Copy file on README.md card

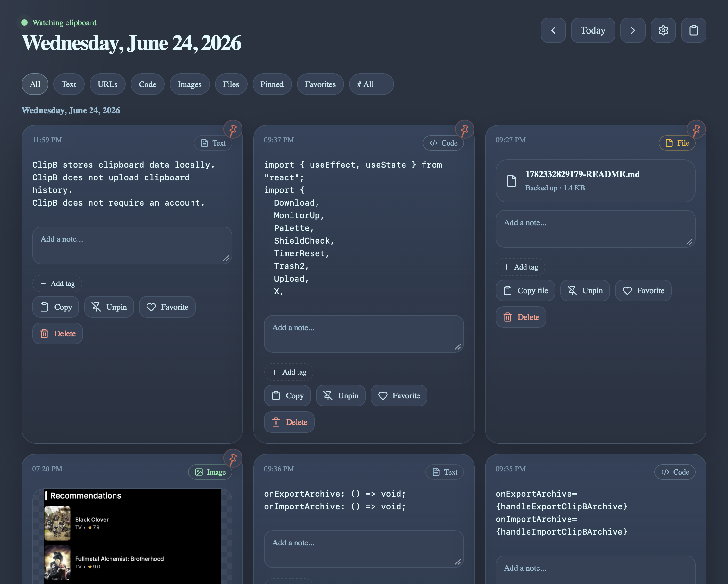(x=525, y=290)
